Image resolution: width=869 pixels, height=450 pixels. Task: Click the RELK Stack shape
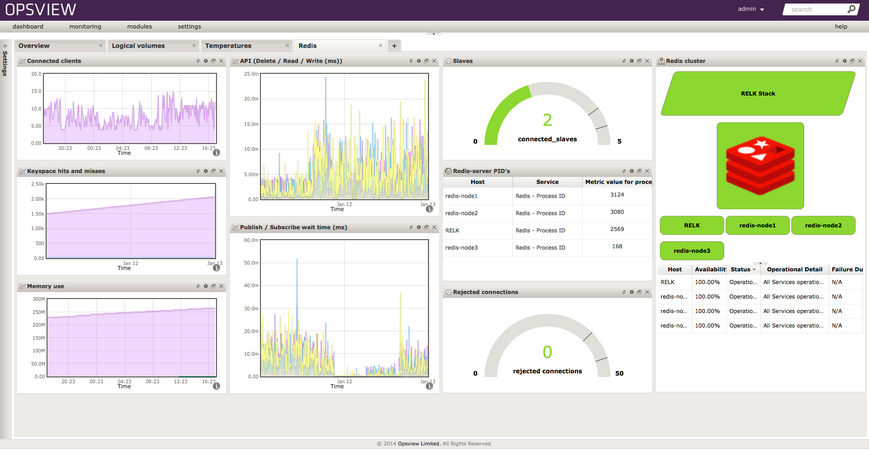click(757, 93)
